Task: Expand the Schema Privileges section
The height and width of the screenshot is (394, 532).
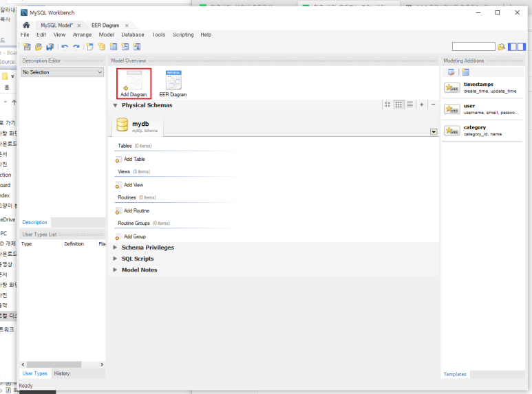Action: 115,248
